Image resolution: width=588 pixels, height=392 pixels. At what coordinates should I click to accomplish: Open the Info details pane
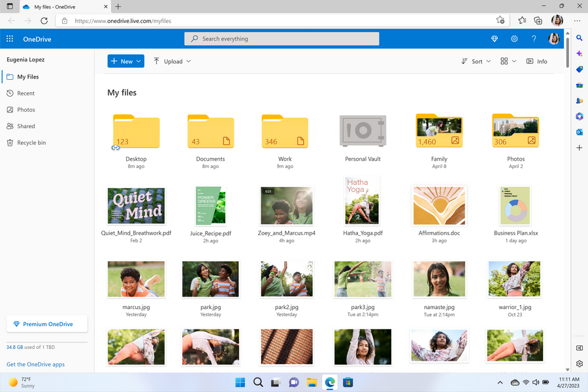pos(536,61)
